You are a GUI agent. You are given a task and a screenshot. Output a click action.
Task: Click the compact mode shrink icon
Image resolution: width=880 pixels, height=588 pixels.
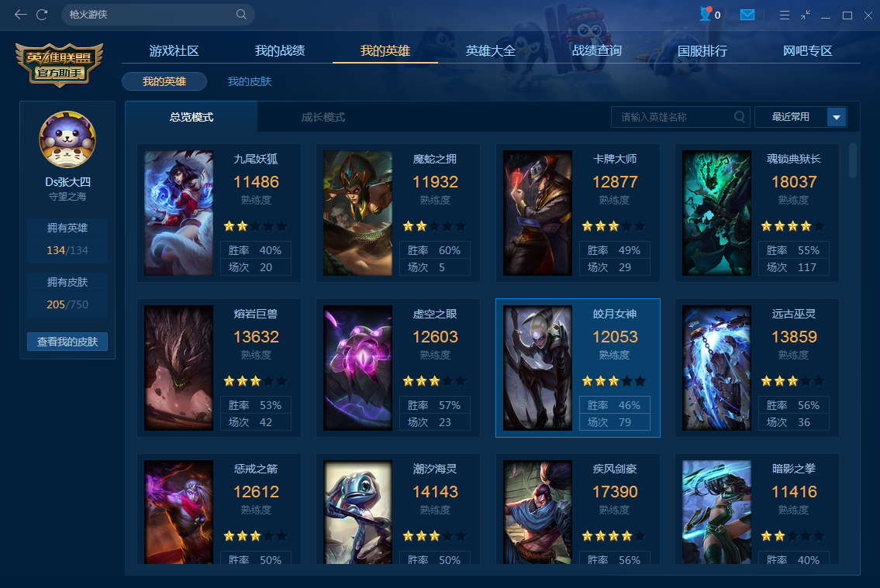click(x=806, y=15)
